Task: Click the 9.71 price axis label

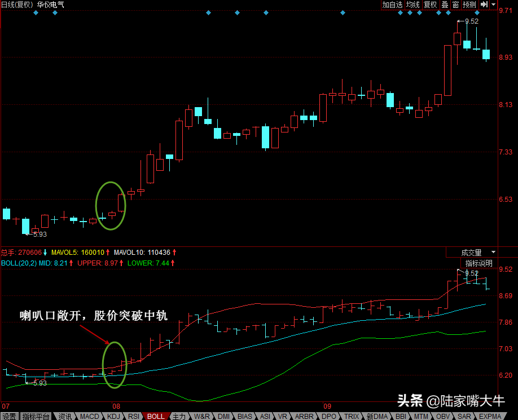Action: coord(506,11)
